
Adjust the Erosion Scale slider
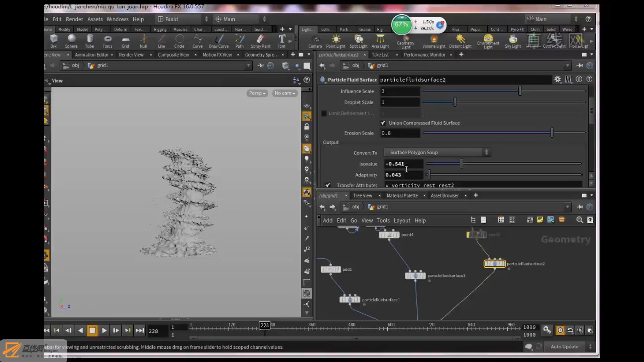pyautogui.click(x=504, y=133)
